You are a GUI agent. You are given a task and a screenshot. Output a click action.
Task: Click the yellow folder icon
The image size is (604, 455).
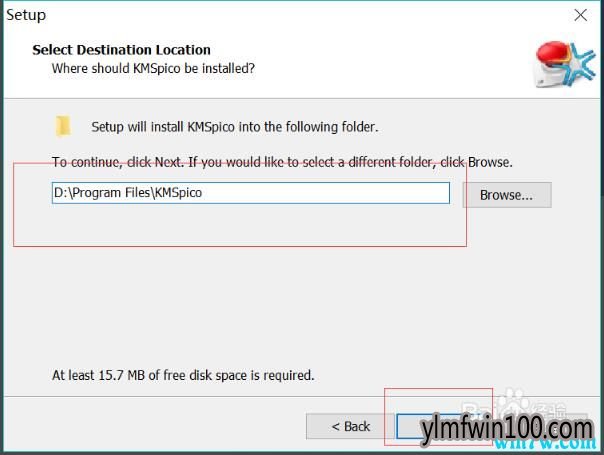click(63, 126)
